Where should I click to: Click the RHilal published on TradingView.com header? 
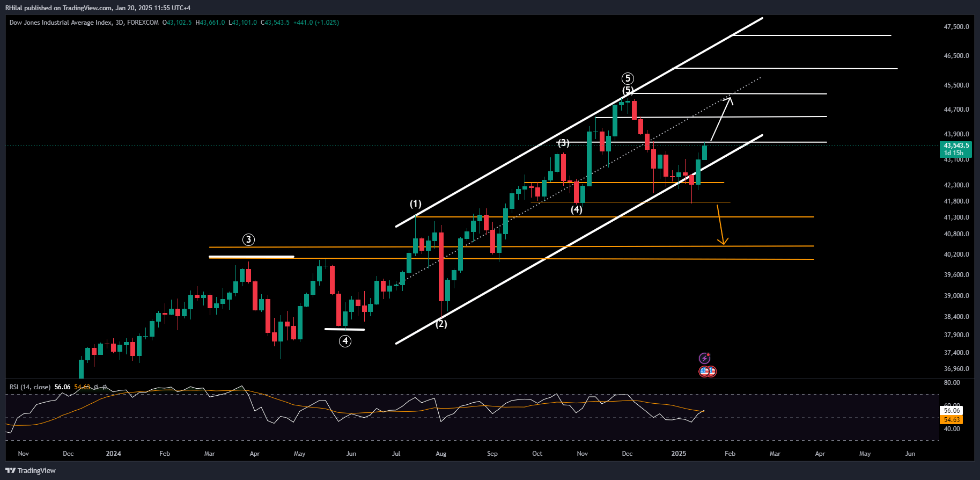point(98,8)
